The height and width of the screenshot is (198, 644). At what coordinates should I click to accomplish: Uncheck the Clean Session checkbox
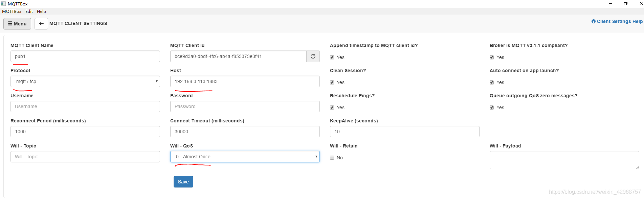[x=332, y=82]
